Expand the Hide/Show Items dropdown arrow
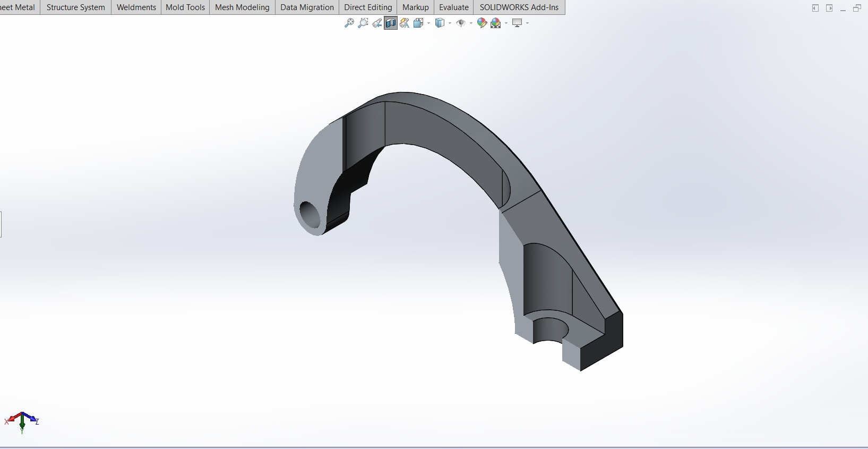The width and height of the screenshot is (868, 449). (x=471, y=23)
